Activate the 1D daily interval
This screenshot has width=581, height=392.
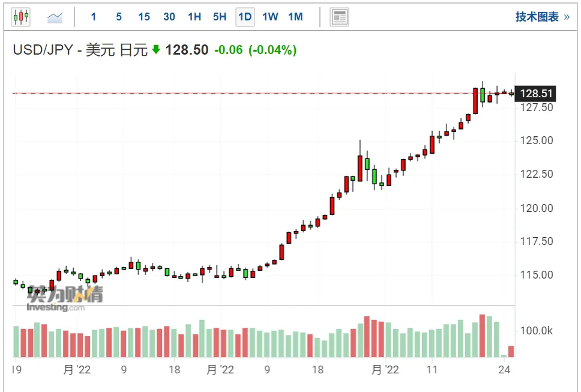pyautogui.click(x=245, y=17)
